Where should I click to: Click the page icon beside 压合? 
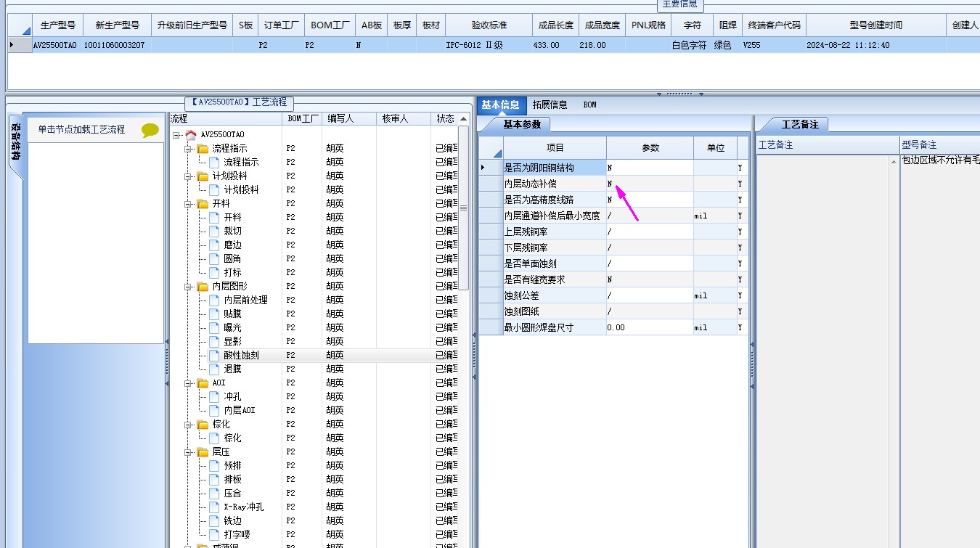214,493
